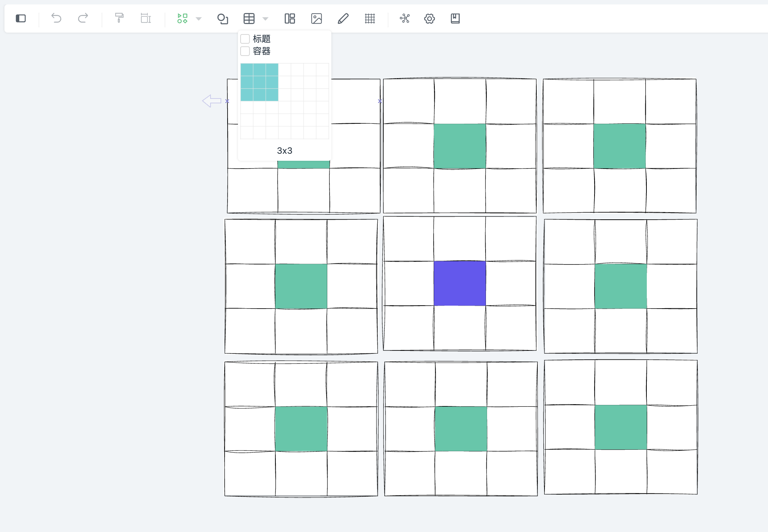This screenshot has height=532, width=768.
Task: Select the pencil drawing tool
Action: tap(343, 19)
